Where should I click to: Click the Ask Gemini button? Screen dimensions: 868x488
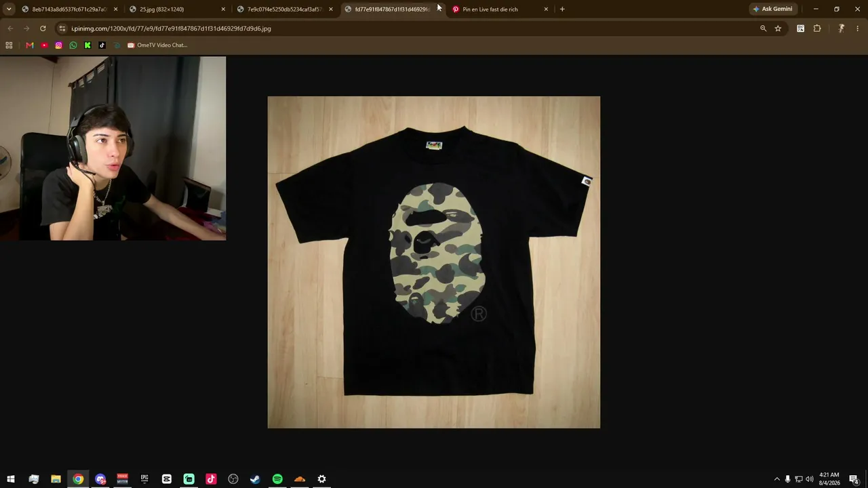coord(772,9)
